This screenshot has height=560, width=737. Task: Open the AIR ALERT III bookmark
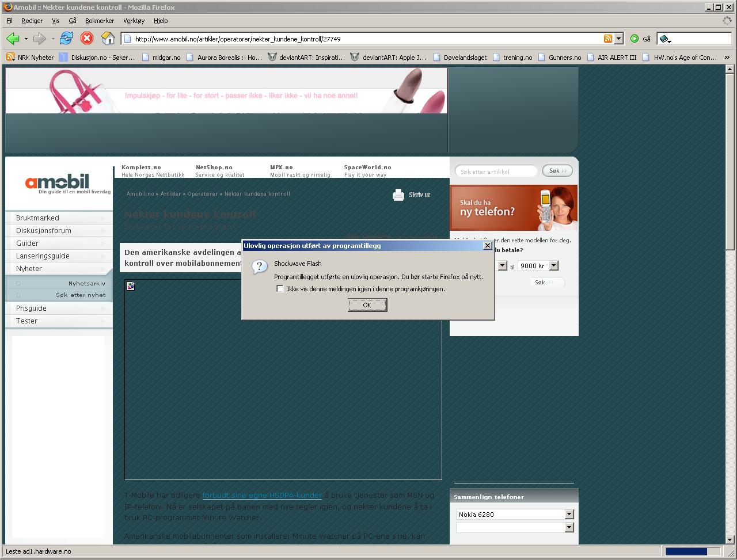(x=611, y=57)
